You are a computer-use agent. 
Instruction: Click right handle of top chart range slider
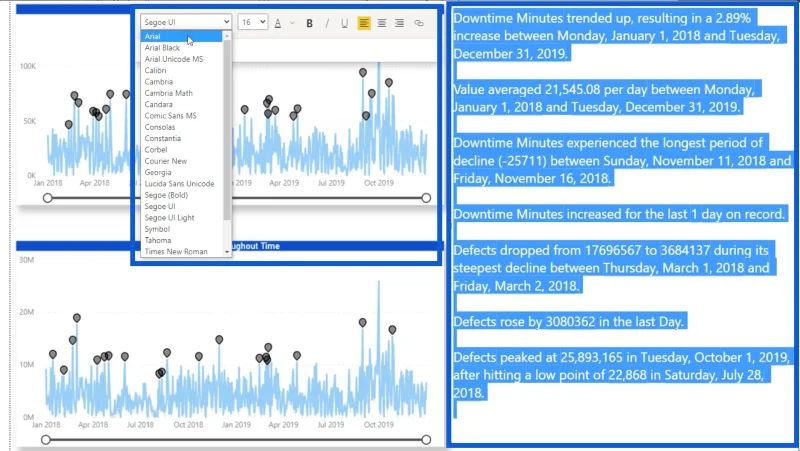pyautogui.click(x=426, y=198)
